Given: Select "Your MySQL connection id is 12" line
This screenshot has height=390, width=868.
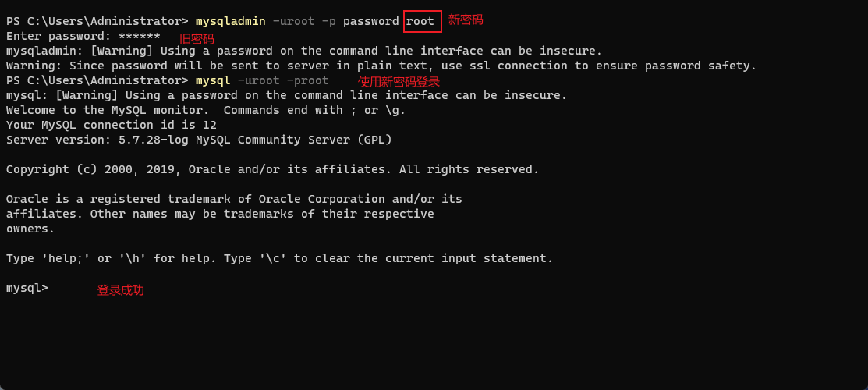Looking at the screenshot, I should point(112,126).
